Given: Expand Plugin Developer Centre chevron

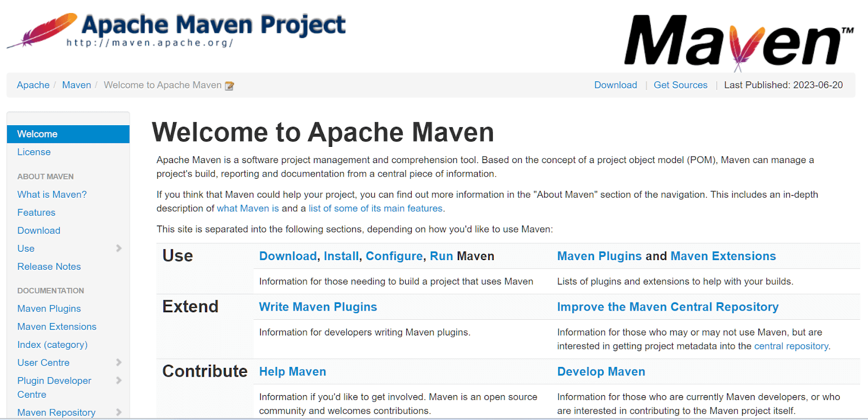Looking at the screenshot, I should (119, 380).
